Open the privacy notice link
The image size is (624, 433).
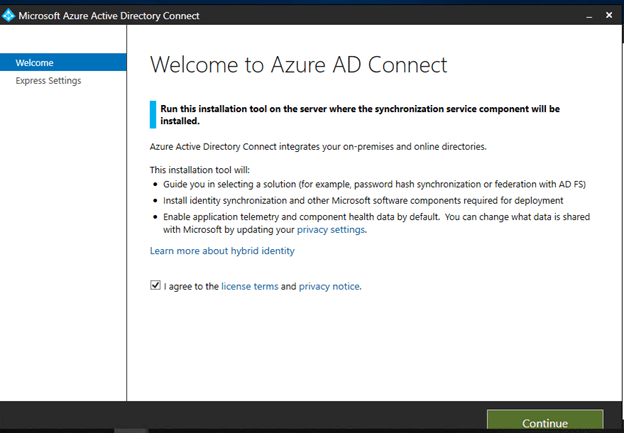[329, 286]
